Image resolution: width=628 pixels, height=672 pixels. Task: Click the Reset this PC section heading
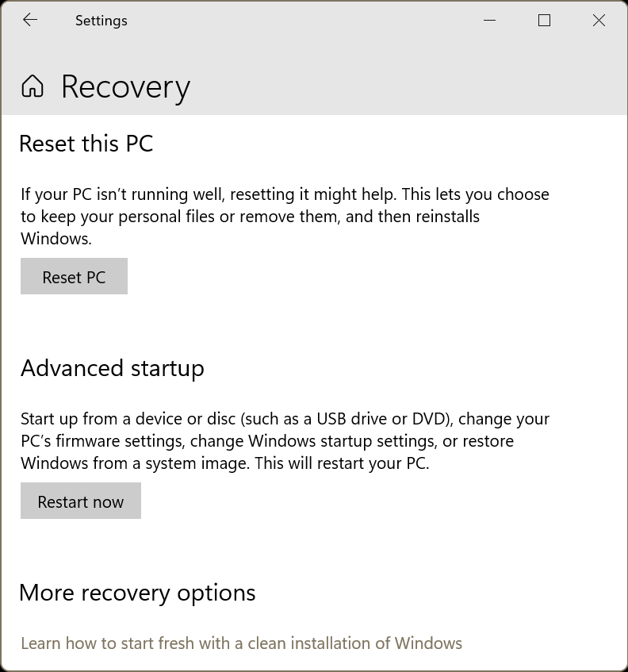(x=86, y=144)
